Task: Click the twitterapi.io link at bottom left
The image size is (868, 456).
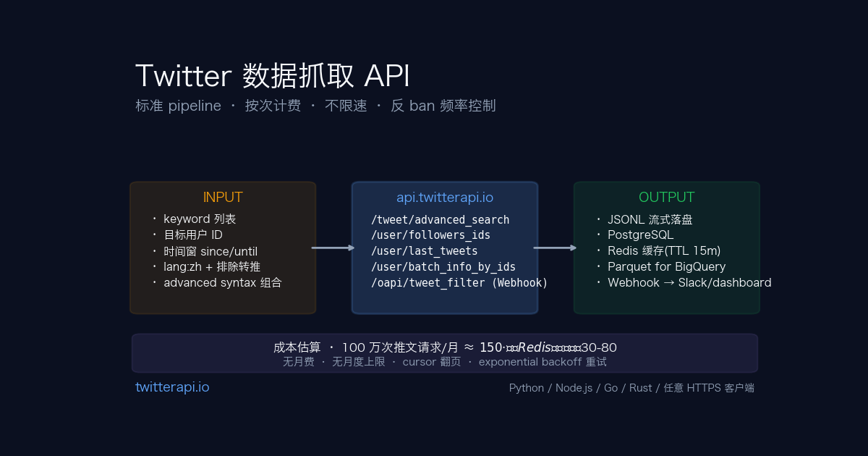Action: tap(172, 387)
